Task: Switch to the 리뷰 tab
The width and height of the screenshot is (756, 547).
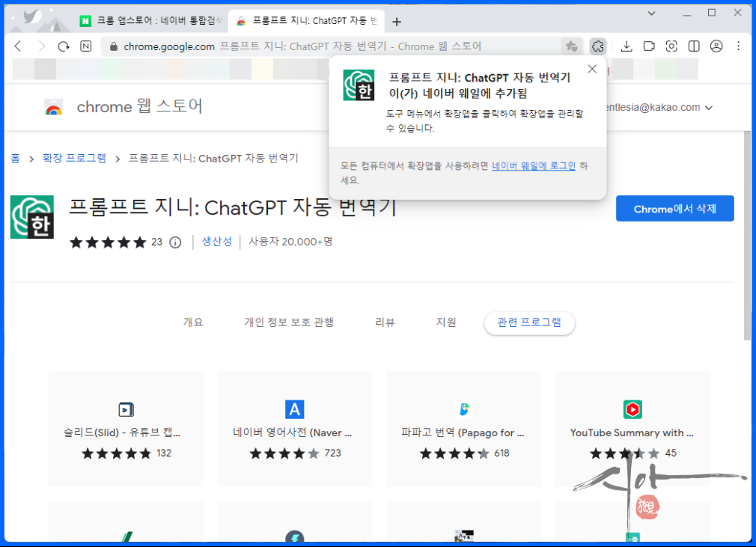Action: click(x=385, y=322)
